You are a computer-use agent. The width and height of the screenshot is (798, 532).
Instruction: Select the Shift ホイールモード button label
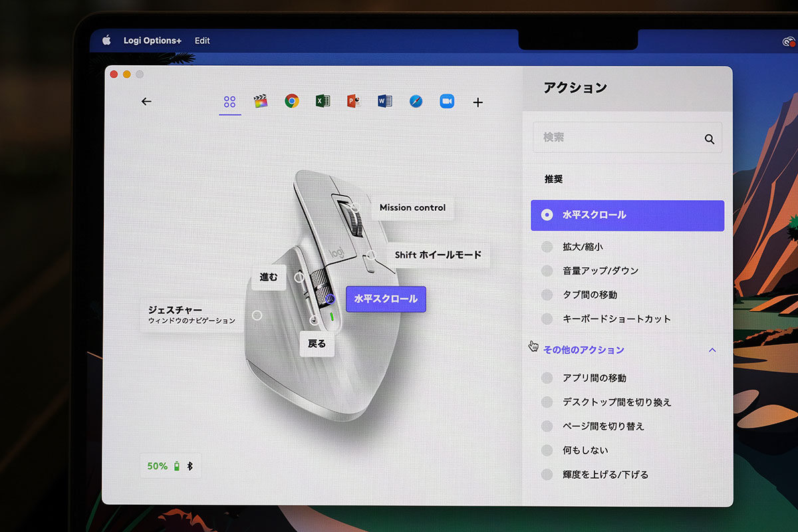(438, 255)
